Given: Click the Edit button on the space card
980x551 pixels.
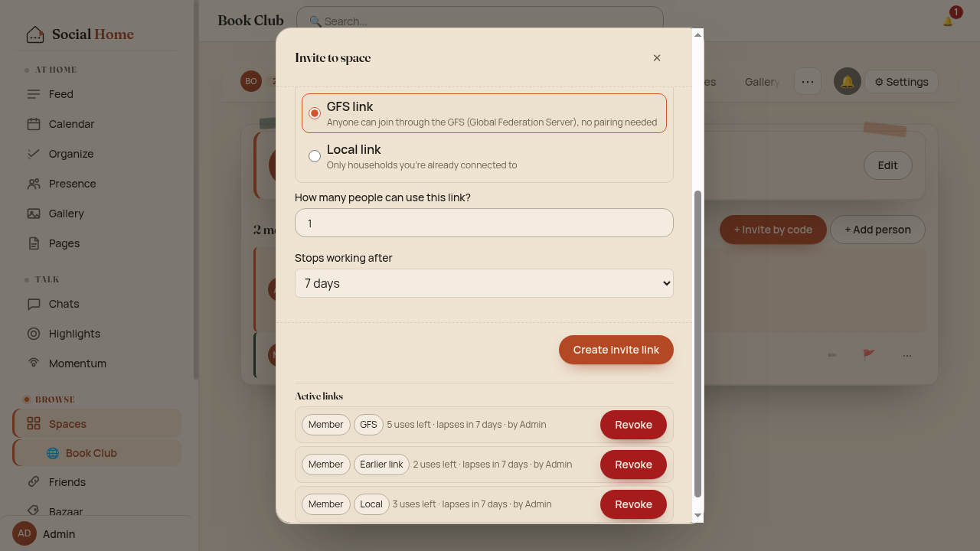Looking at the screenshot, I should point(888,165).
